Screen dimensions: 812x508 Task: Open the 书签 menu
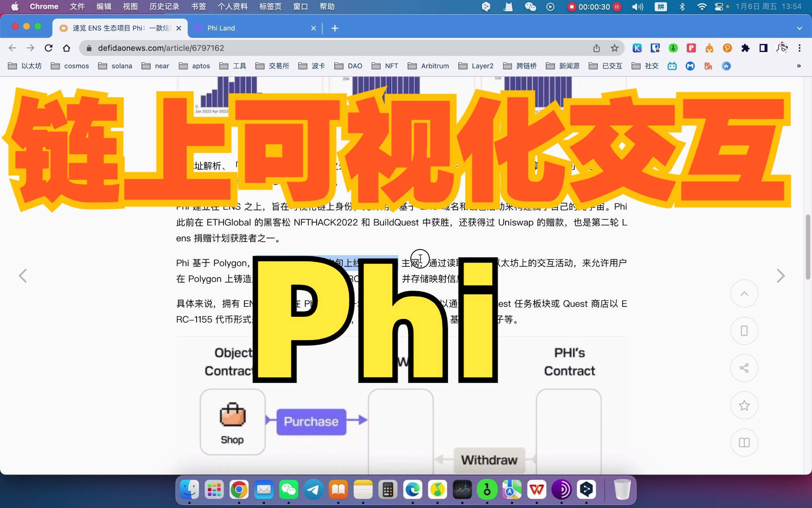pyautogui.click(x=199, y=6)
